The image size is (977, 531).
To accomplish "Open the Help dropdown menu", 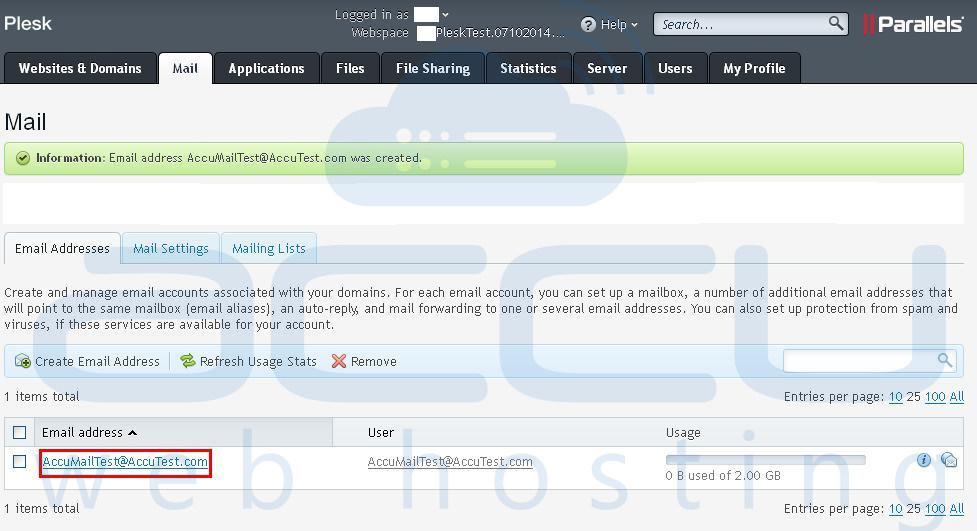I will [x=619, y=24].
